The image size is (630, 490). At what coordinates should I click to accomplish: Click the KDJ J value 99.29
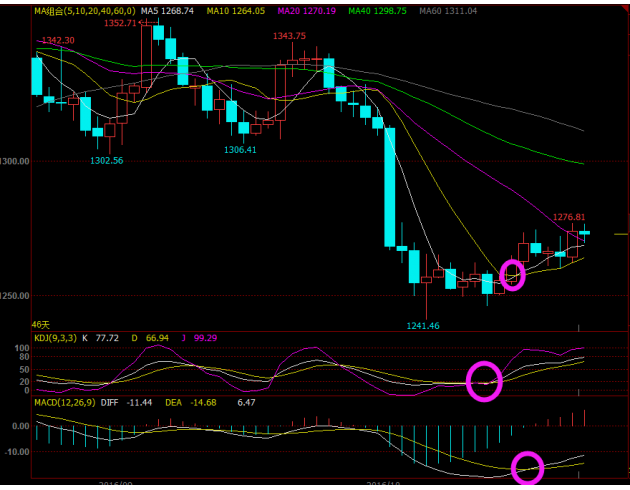205,338
